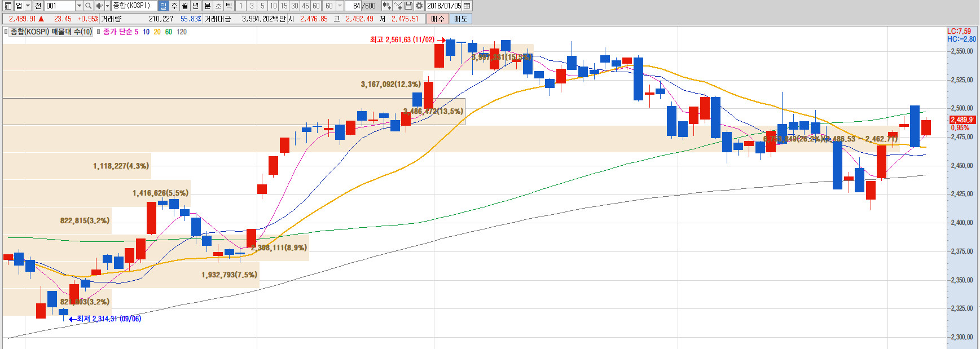Click the magnifier search icon beside code 001
This screenshot has height=349, width=980.
tap(89, 6)
